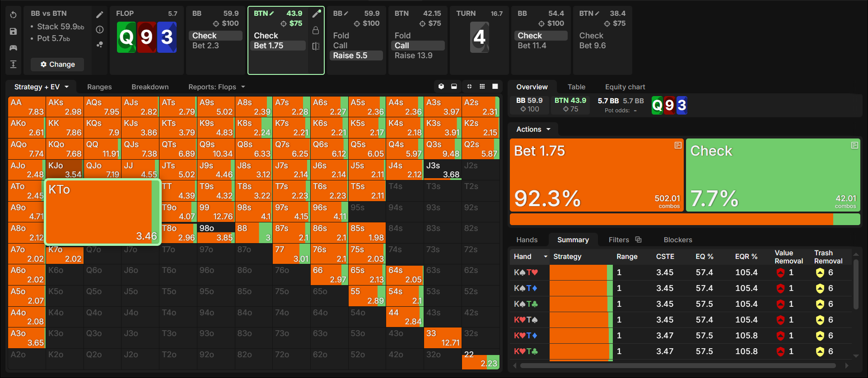Screen dimensions: 868x378
Task: Click the red Value Removal shield in K♠T♥ row
Action: 780,272
